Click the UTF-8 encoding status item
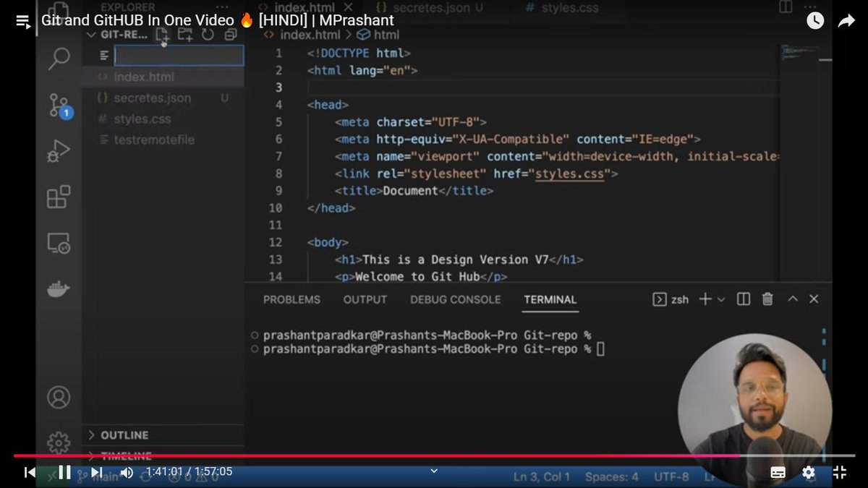Viewport: 868px width, 488px height. (671, 476)
